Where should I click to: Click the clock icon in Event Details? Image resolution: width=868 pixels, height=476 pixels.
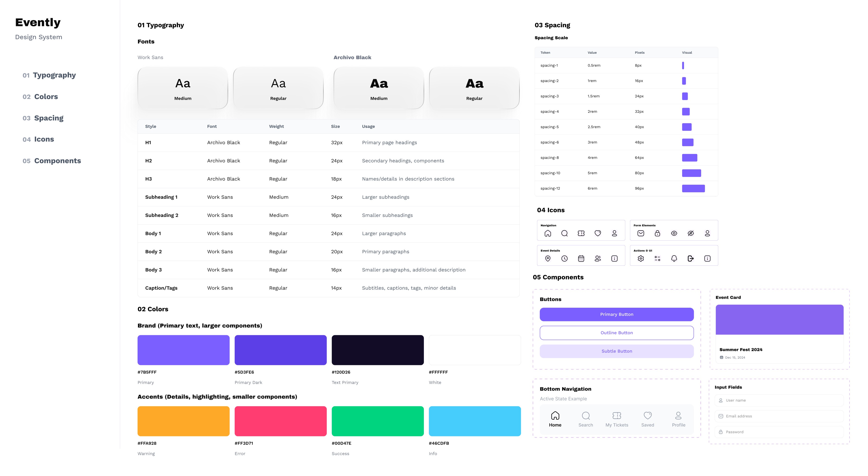(565, 258)
